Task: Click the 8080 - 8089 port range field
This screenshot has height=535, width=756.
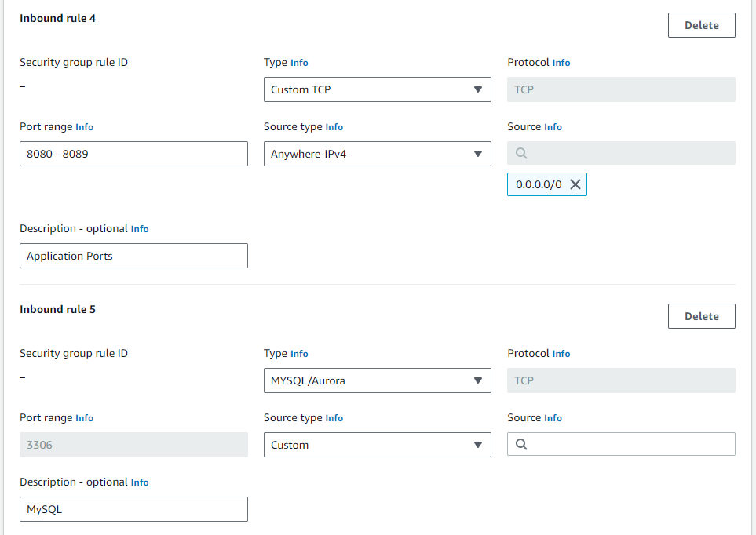Action: point(133,154)
